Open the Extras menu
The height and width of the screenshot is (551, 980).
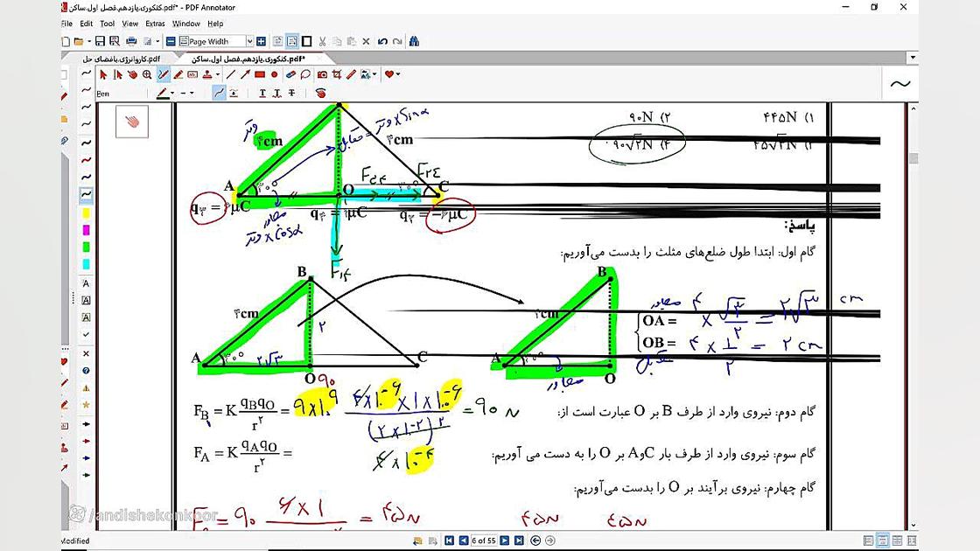[155, 24]
